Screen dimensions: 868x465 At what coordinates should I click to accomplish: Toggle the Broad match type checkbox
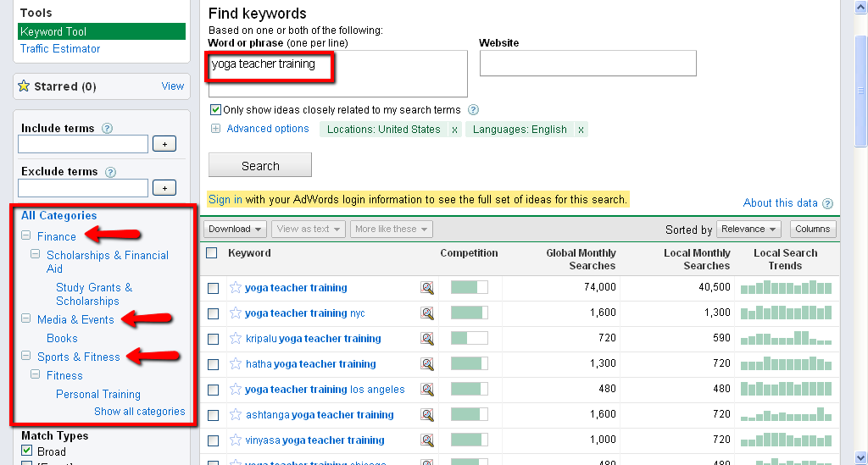[x=27, y=451]
